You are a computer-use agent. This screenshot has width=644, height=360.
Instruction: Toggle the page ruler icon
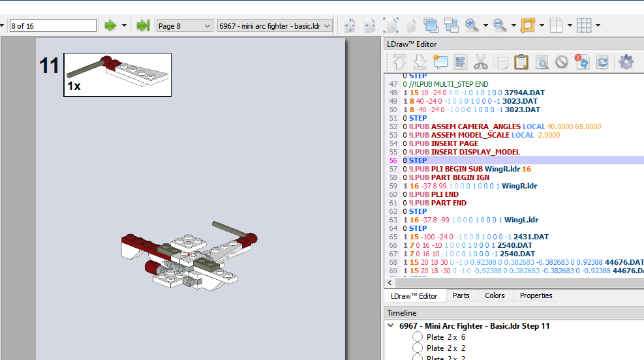(528, 25)
